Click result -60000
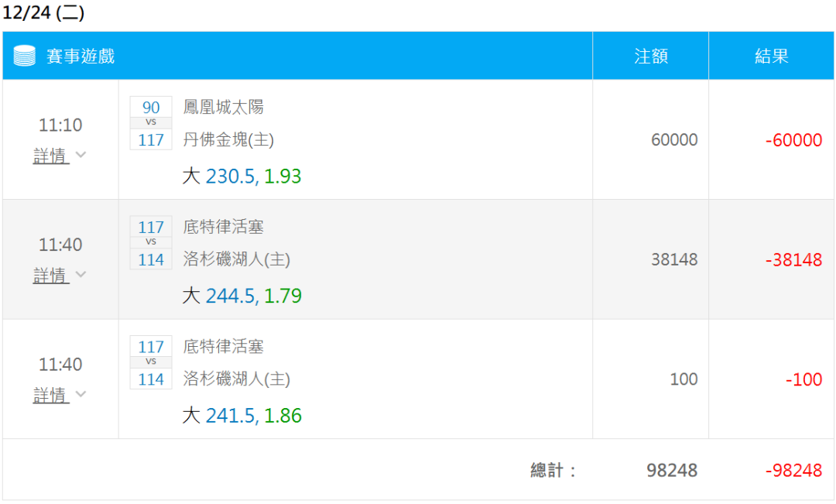This screenshot has height=504, width=836. 794,139
